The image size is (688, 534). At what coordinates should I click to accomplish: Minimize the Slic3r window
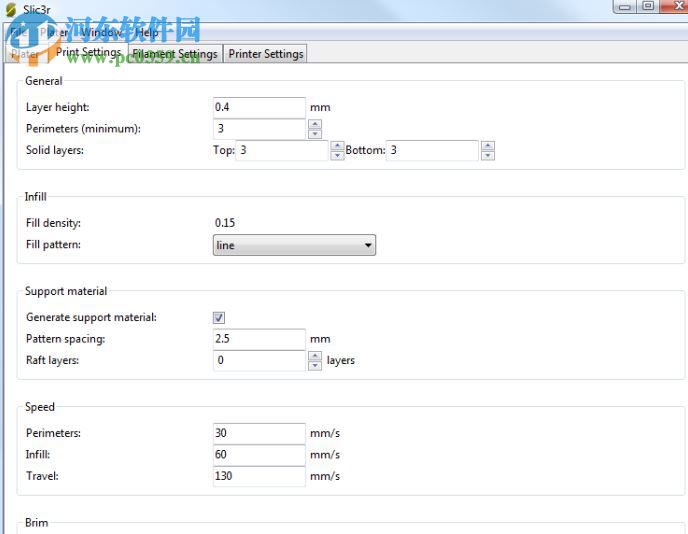[x=625, y=6]
